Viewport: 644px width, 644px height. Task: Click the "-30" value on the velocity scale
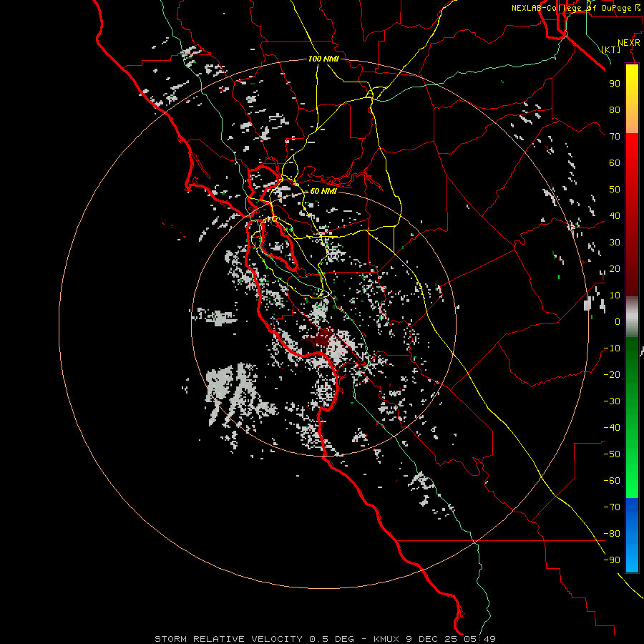612,401
